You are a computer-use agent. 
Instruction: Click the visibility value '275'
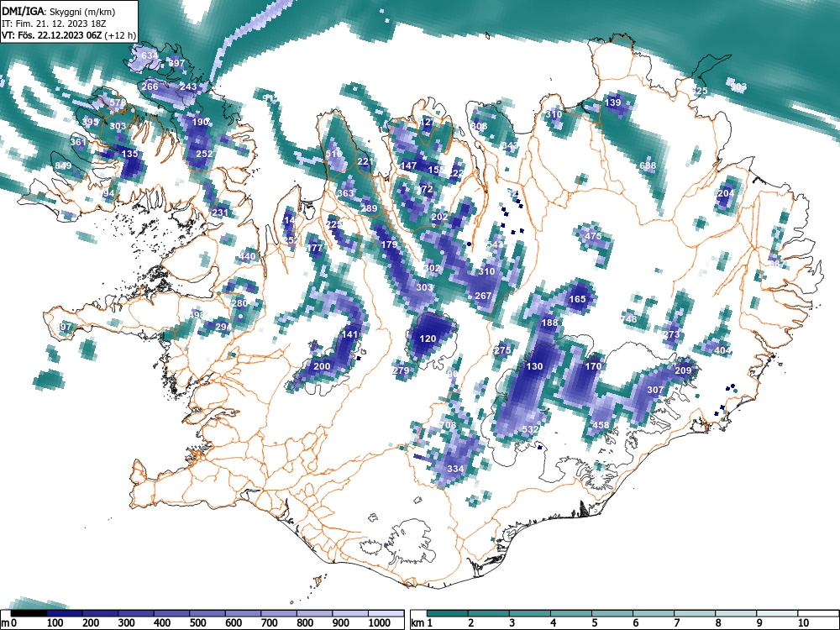tap(502, 350)
